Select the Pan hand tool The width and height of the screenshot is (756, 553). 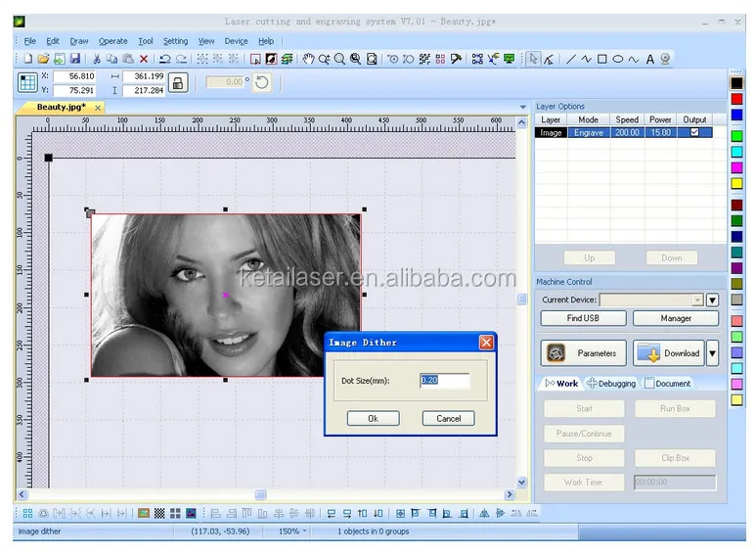(x=308, y=60)
